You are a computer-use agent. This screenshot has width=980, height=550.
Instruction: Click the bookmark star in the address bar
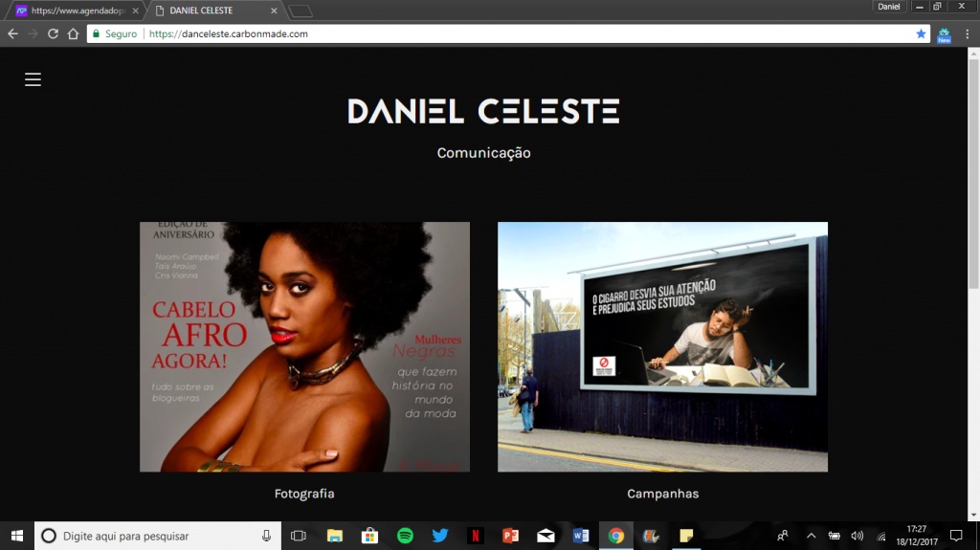tap(921, 33)
